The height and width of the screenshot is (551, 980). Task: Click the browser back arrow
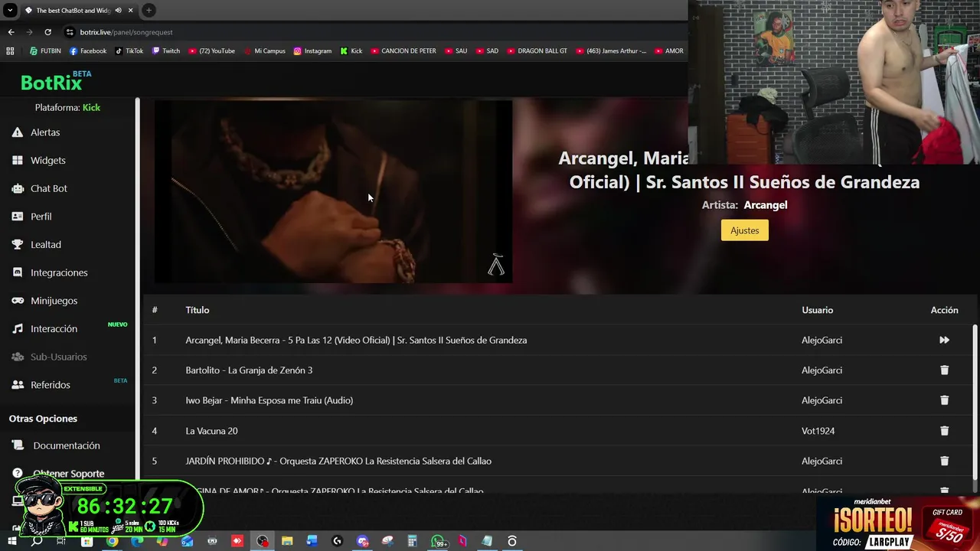[x=11, y=32]
